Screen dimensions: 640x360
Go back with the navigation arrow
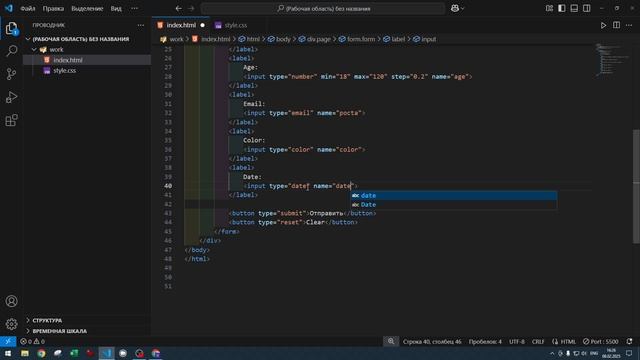point(178,8)
